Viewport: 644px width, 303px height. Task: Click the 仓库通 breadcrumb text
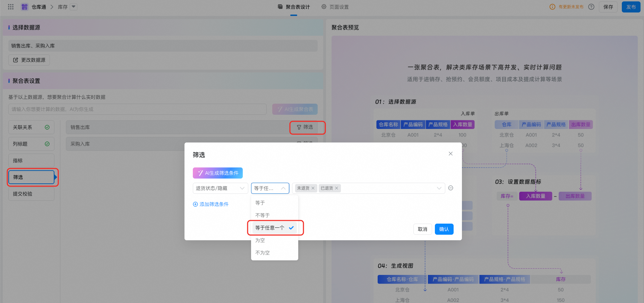(39, 7)
